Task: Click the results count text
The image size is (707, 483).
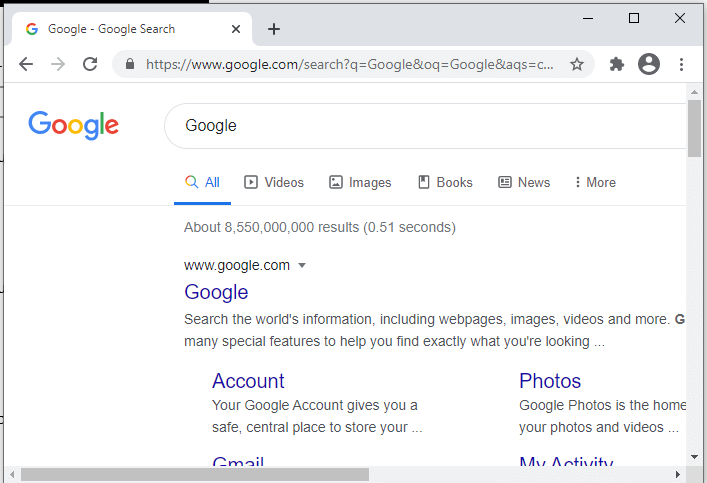Action: click(320, 227)
